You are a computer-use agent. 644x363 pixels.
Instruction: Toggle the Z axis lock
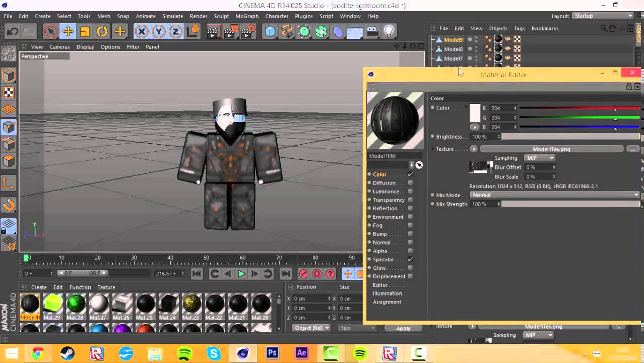point(175,32)
